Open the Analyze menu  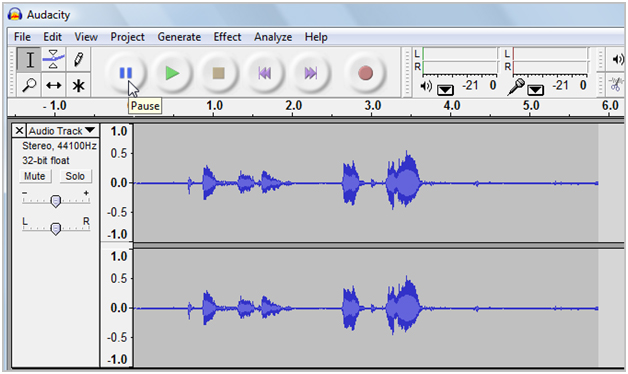[x=273, y=37]
